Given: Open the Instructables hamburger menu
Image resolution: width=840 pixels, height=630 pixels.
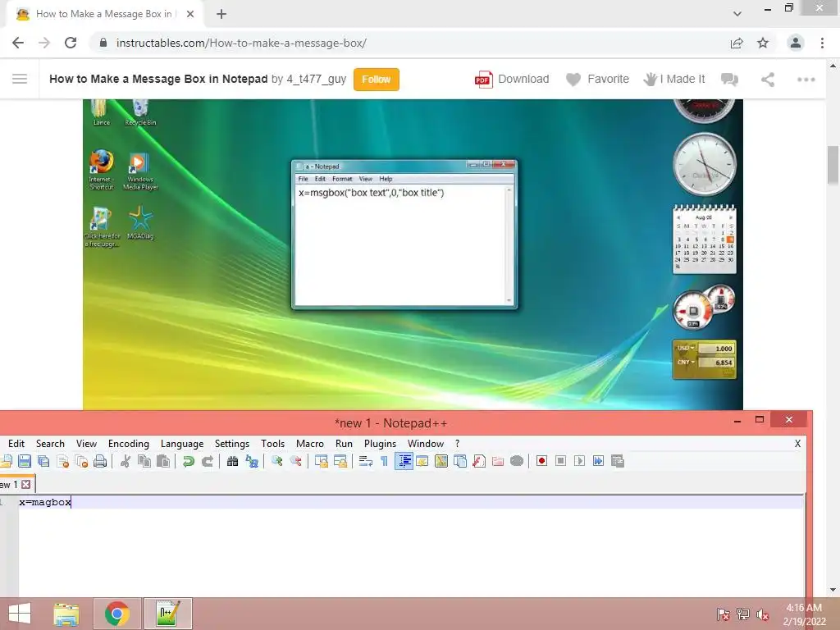Looking at the screenshot, I should (x=20, y=80).
